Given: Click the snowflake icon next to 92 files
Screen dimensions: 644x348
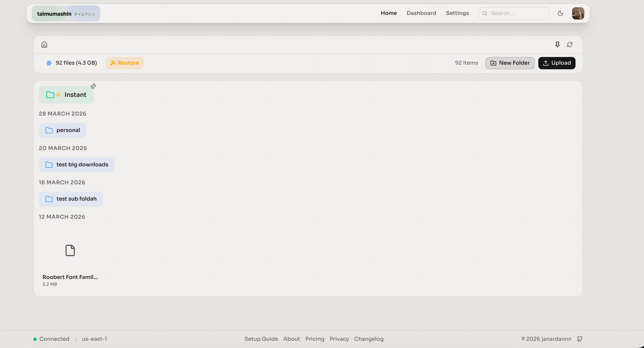Looking at the screenshot, I should pyautogui.click(x=49, y=63).
